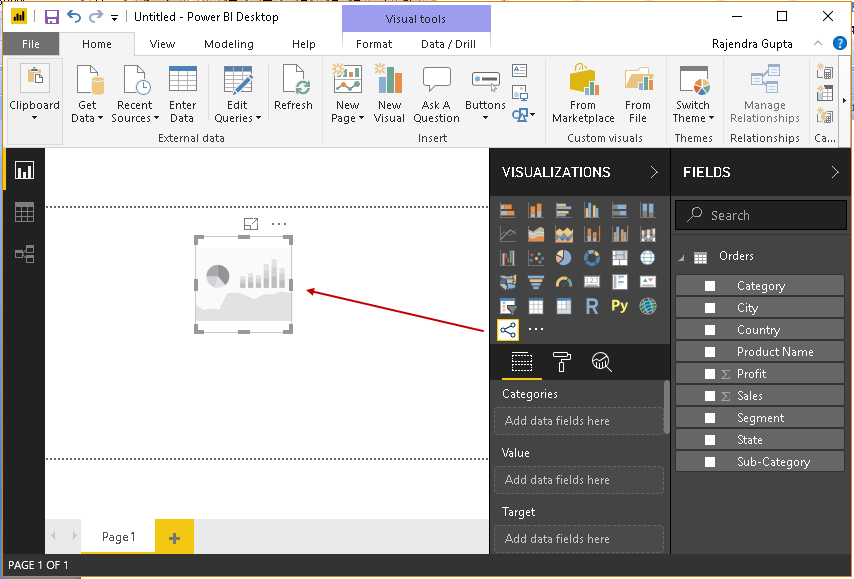
Task: Switch to Data view in left sidebar
Action: coord(24,212)
